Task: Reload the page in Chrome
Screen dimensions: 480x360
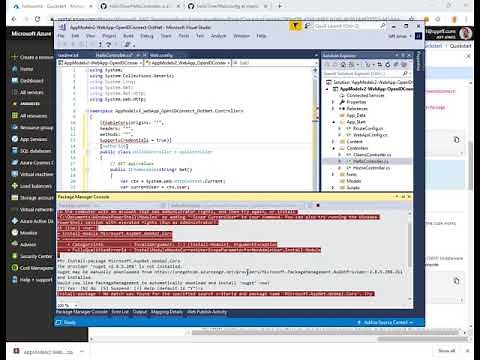Action: 37,19
